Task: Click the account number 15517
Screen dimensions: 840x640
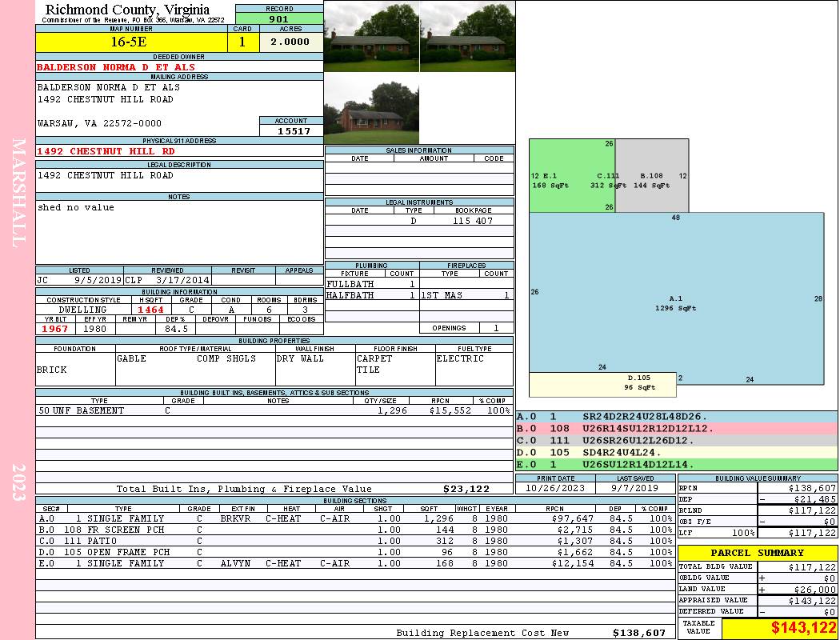Action: 291,130
